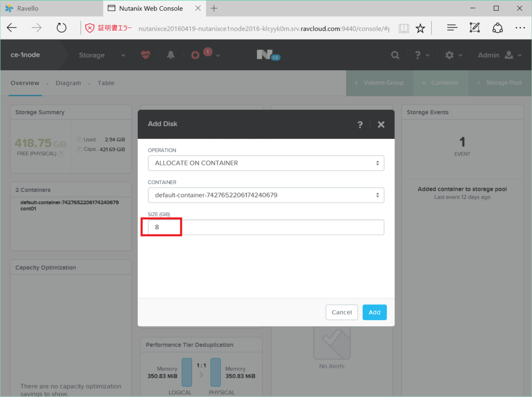The width and height of the screenshot is (532, 397).
Task: Click the + Container button
Action: (x=441, y=83)
